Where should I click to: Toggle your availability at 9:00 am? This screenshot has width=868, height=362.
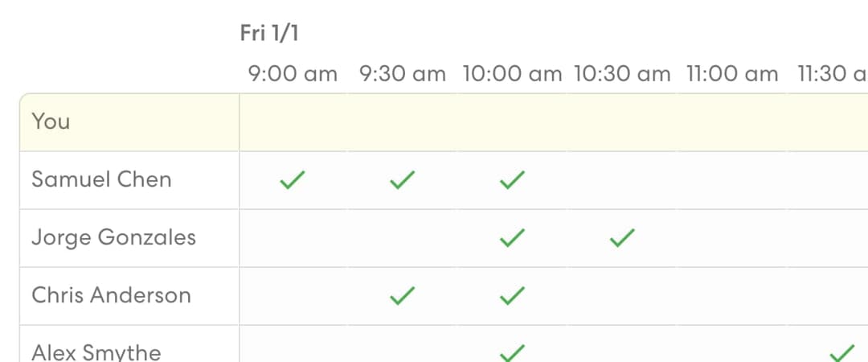pyautogui.click(x=294, y=122)
